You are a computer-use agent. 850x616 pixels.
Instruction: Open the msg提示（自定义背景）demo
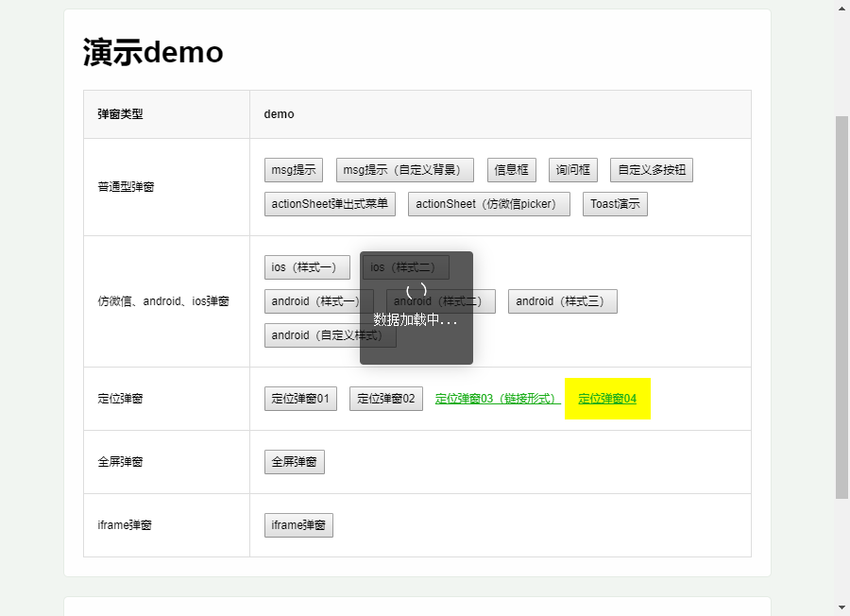click(405, 170)
